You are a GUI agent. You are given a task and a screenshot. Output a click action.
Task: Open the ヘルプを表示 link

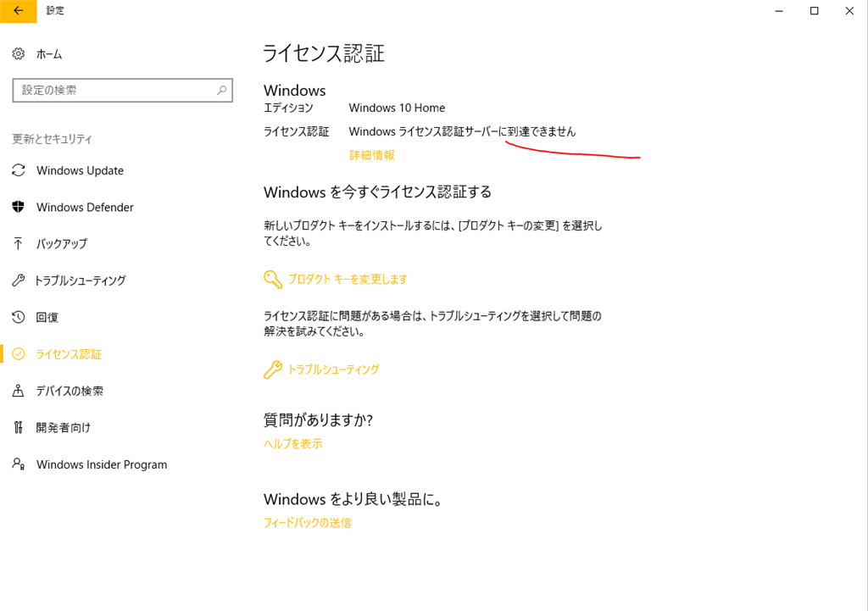pyautogui.click(x=293, y=444)
